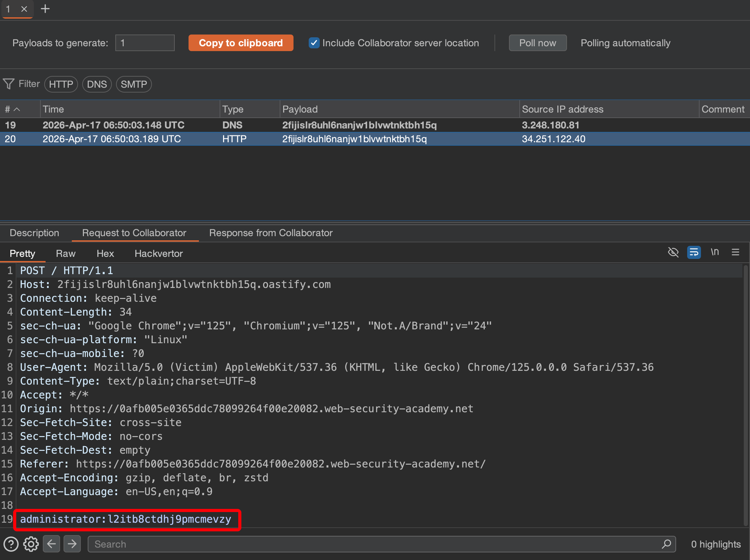Switch to Response from Collaborator tab

[x=271, y=233]
